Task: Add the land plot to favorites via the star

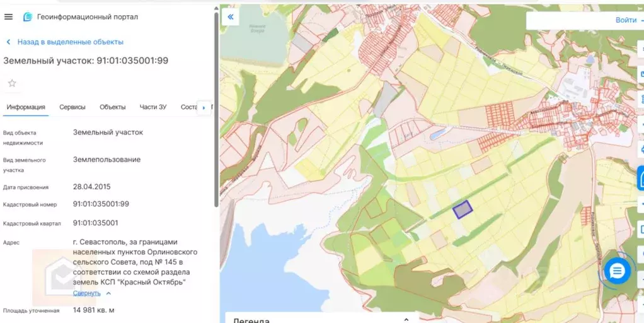Action: click(12, 83)
